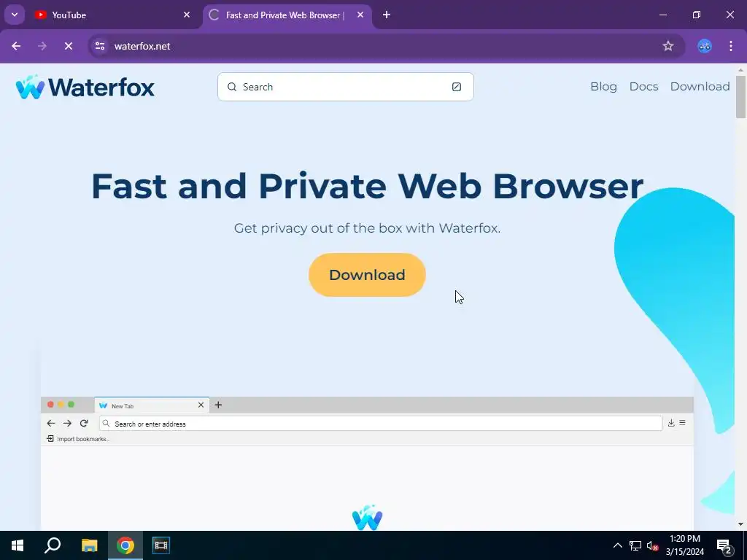Viewport: 747px width, 560px height.
Task: Click the Chrome taskbar icon
Action: tap(125, 545)
